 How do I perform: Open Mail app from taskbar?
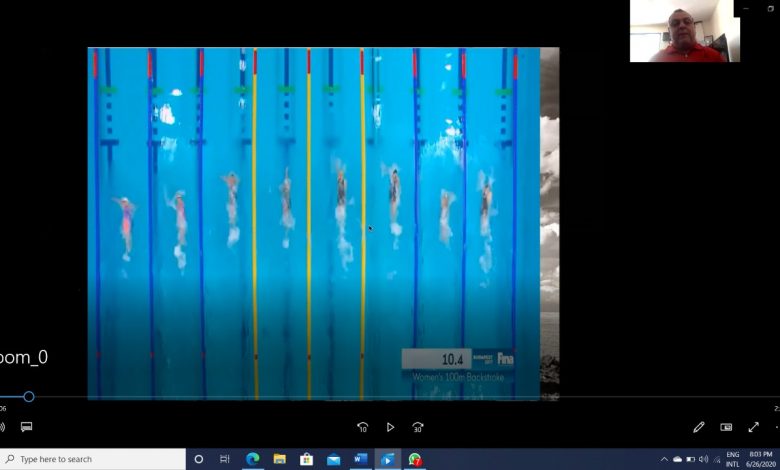(333, 460)
